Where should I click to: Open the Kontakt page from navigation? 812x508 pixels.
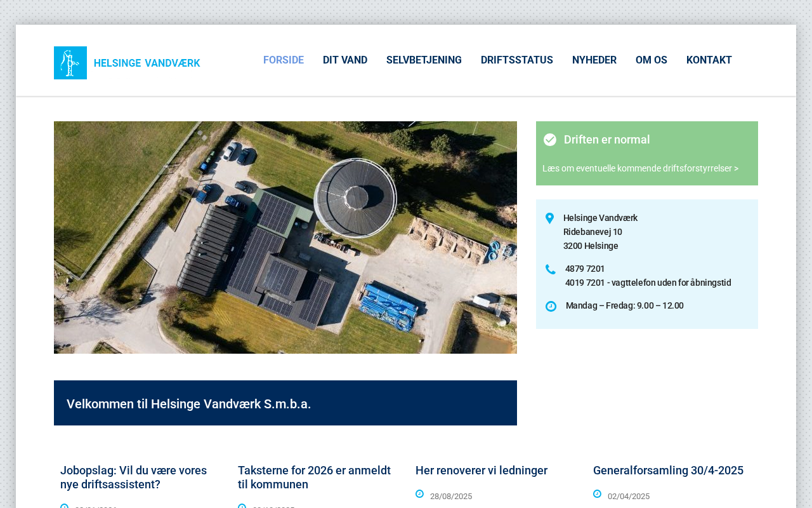[x=709, y=60]
